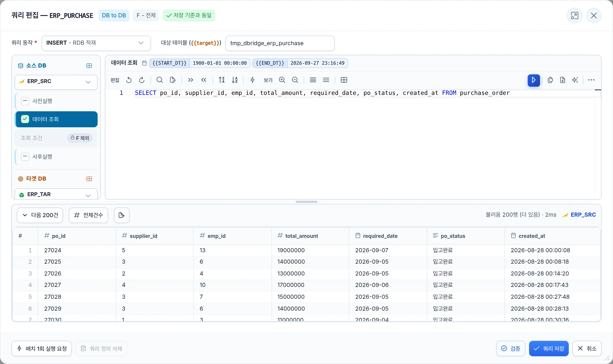Toggle the 데이터 조회 step checkbox
613x364 pixels.
(x=25, y=119)
